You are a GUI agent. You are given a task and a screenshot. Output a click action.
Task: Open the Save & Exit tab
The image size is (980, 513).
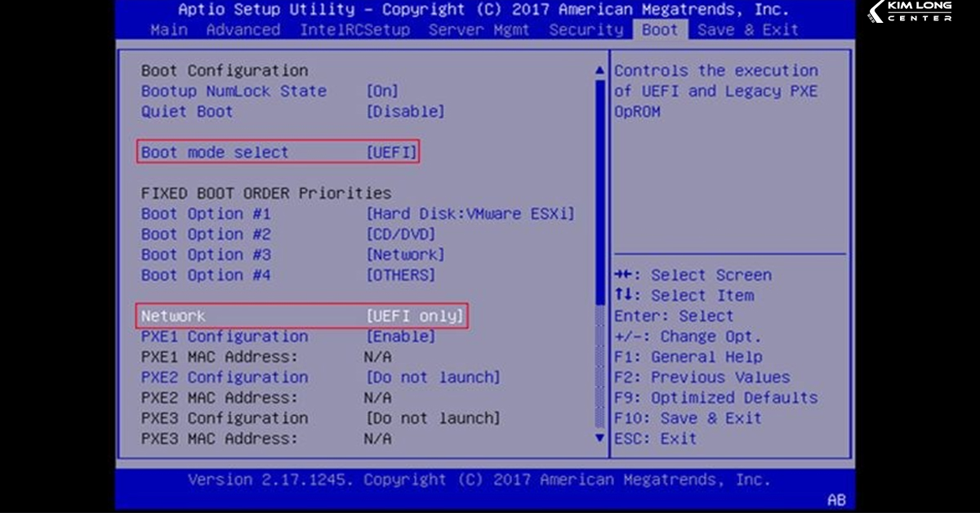[x=746, y=30]
